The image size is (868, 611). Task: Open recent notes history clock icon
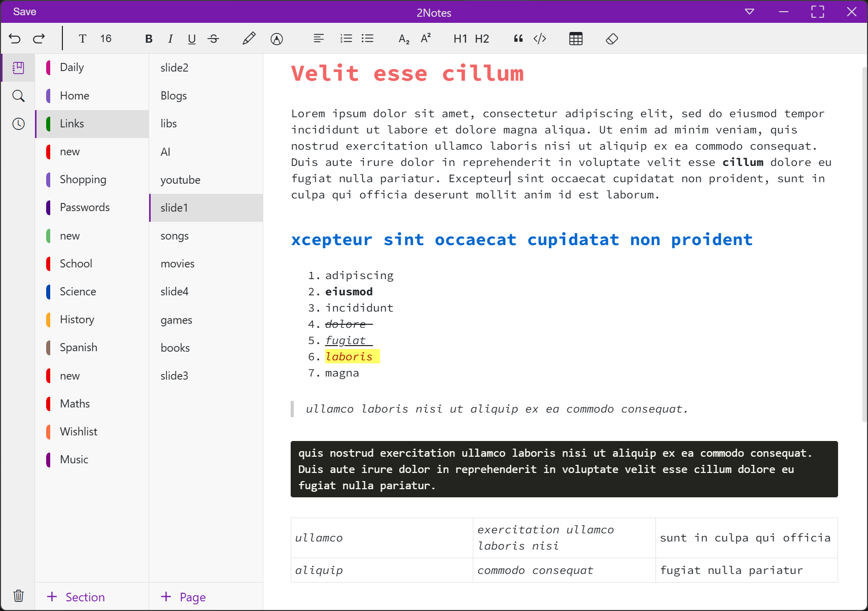point(18,124)
